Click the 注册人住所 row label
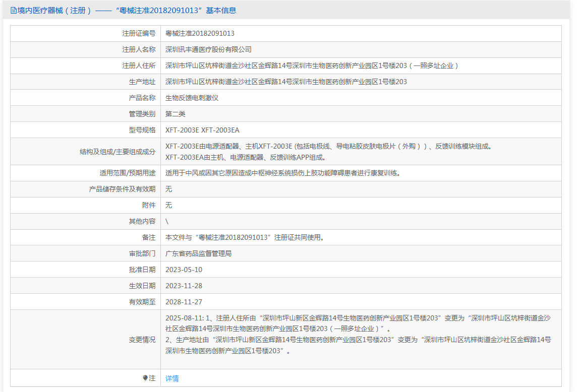The width and height of the screenshot is (578, 392). (139, 66)
